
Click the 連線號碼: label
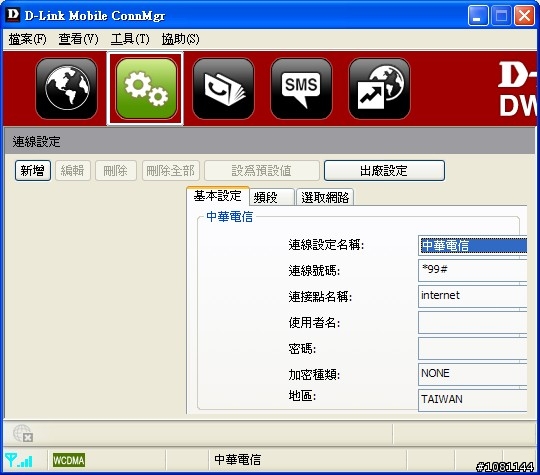pos(314,271)
